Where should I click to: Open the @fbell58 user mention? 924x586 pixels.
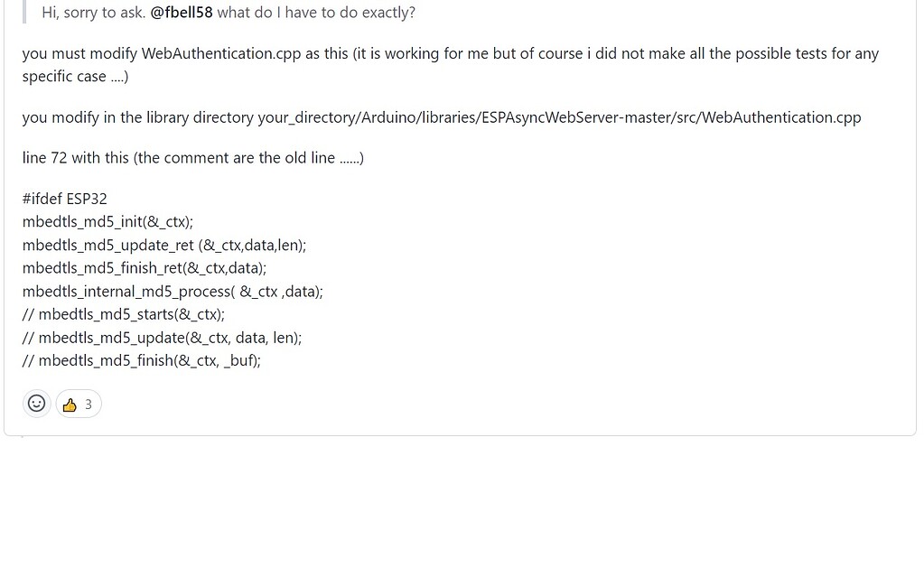point(182,13)
